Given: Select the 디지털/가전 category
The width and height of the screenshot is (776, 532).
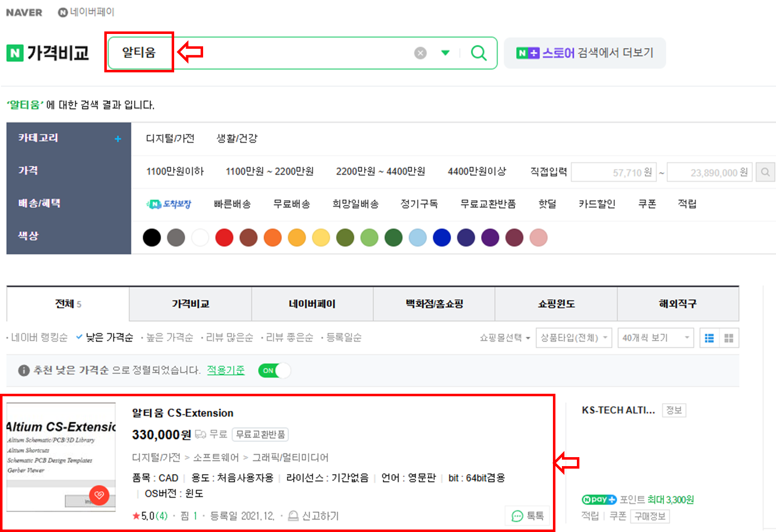Looking at the screenshot, I should pos(170,138).
